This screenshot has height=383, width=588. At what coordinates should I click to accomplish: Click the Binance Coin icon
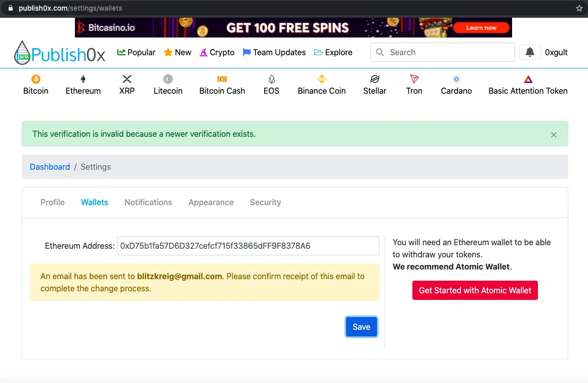click(321, 79)
